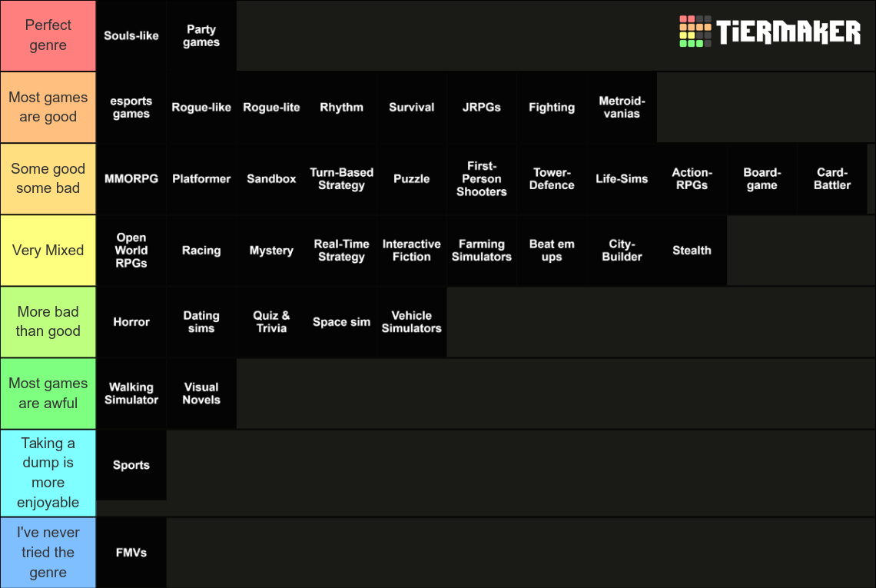The height and width of the screenshot is (588, 876).
Task: Click the Taking a dump is more enjoyable label
Action: (48, 472)
